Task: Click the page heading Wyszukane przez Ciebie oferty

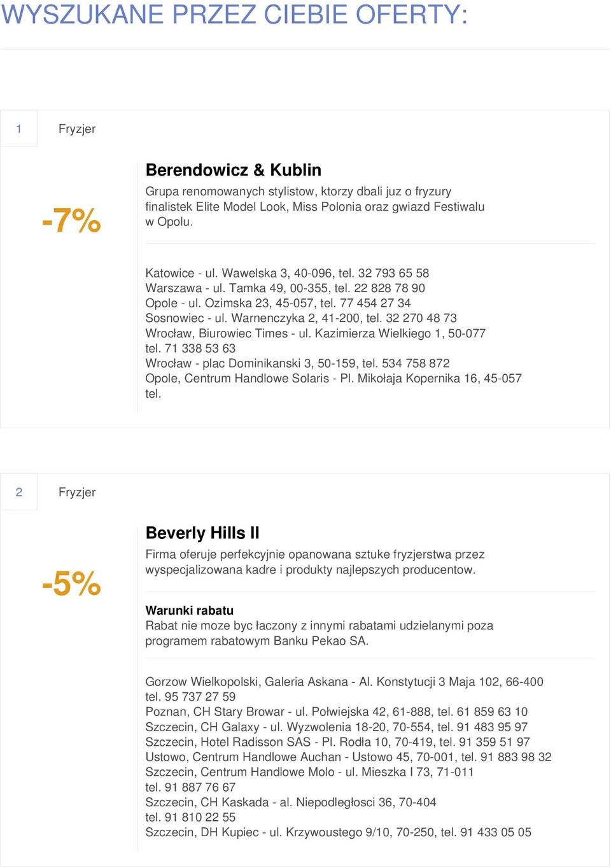Action: pos(234,14)
